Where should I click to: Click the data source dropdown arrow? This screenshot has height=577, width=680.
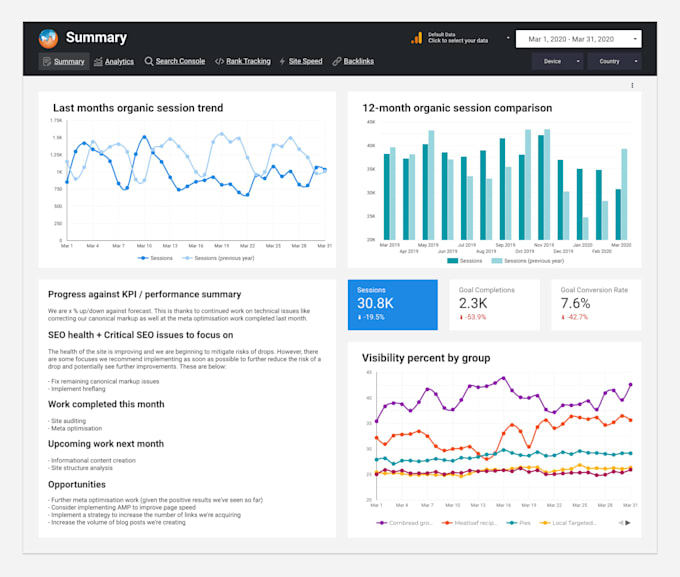pos(508,38)
